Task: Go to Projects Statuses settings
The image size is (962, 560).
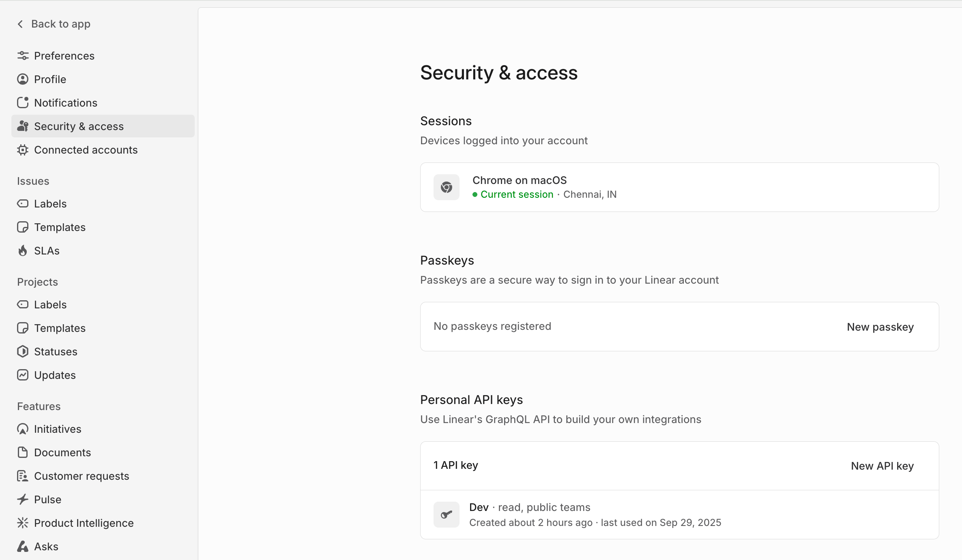Action: (56, 352)
